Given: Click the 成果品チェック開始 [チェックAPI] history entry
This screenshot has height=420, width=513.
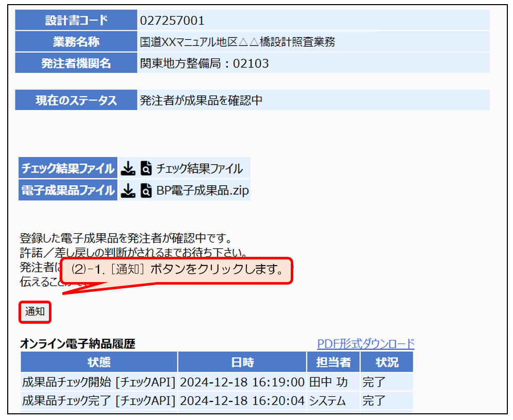Looking at the screenshot, I should pyautogui.click(x=99, y=382).
